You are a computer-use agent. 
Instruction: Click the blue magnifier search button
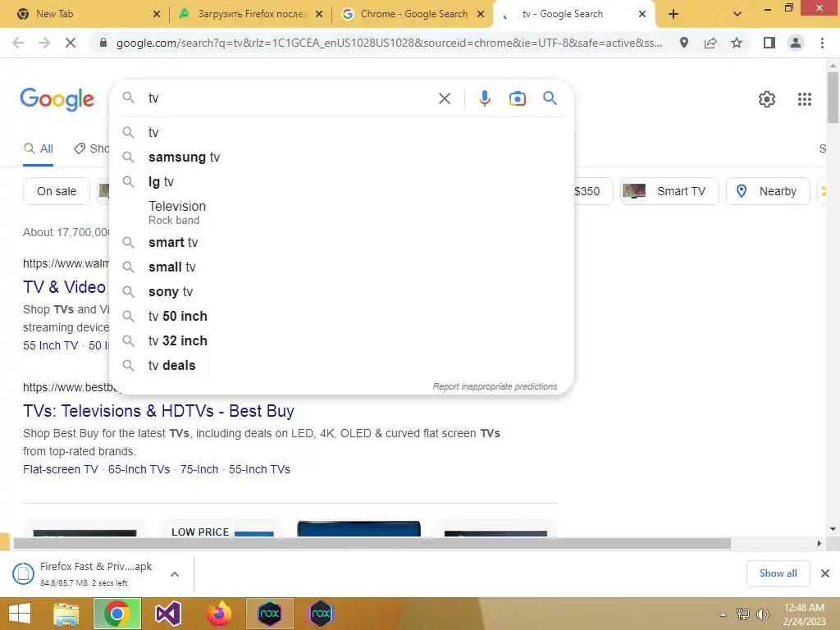550,98
